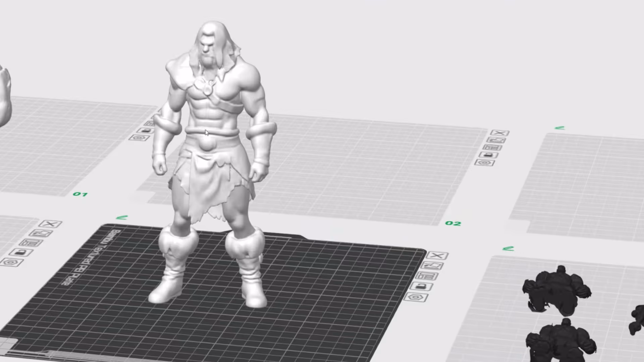This screenshot has width=644, height=362.
Task: Delete plate 02 with its X icon
Action: pos(500,133)
